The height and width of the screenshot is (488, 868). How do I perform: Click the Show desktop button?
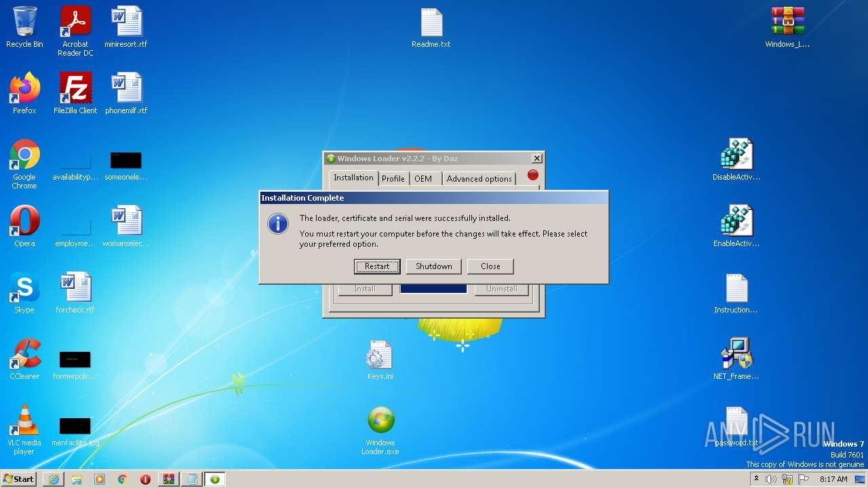[x=861, y=479]
